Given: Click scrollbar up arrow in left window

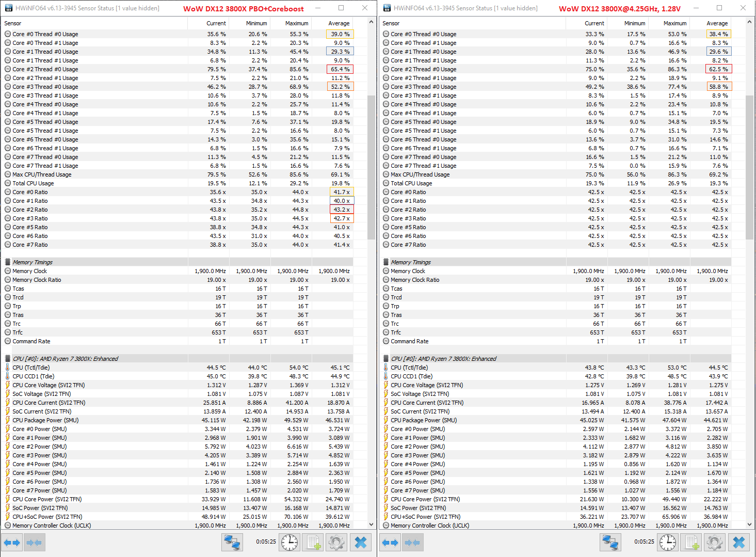Looking at the screenshot, I should 371,22.
